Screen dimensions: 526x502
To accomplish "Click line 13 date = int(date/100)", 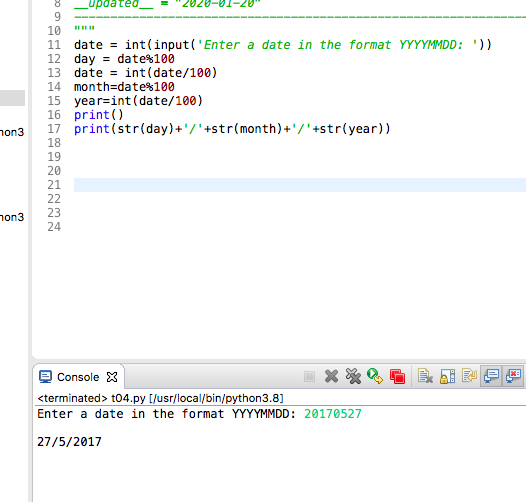I will pos(146,73).
